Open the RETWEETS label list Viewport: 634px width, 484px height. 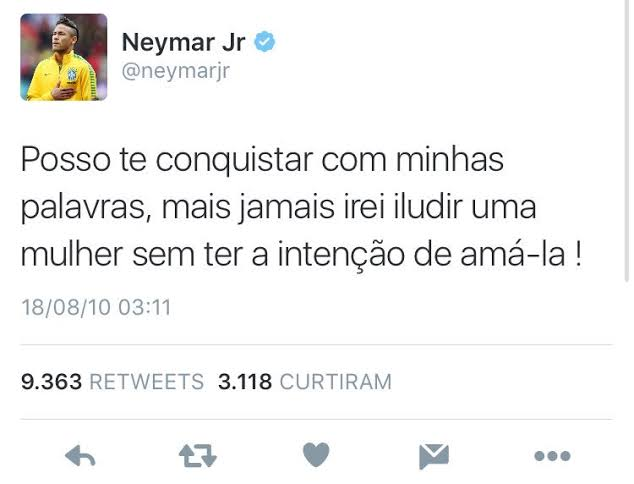[146, 382]
